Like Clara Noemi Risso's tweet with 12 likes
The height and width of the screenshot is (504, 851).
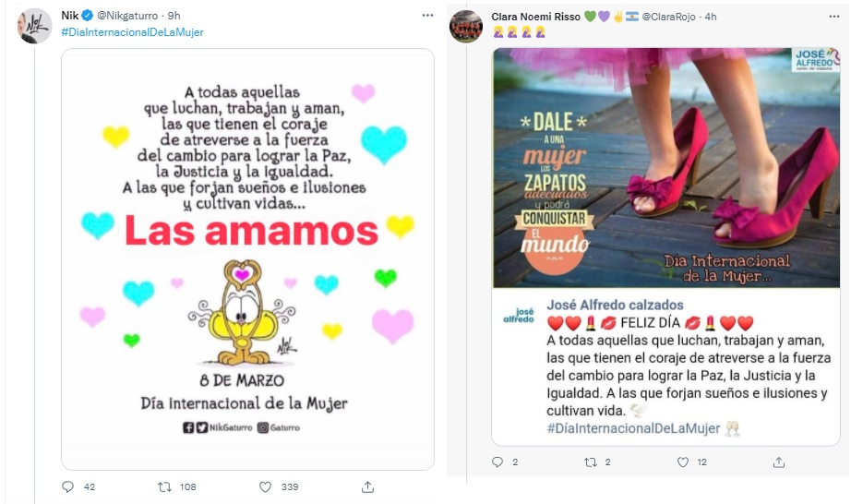[x=683, y=462]
